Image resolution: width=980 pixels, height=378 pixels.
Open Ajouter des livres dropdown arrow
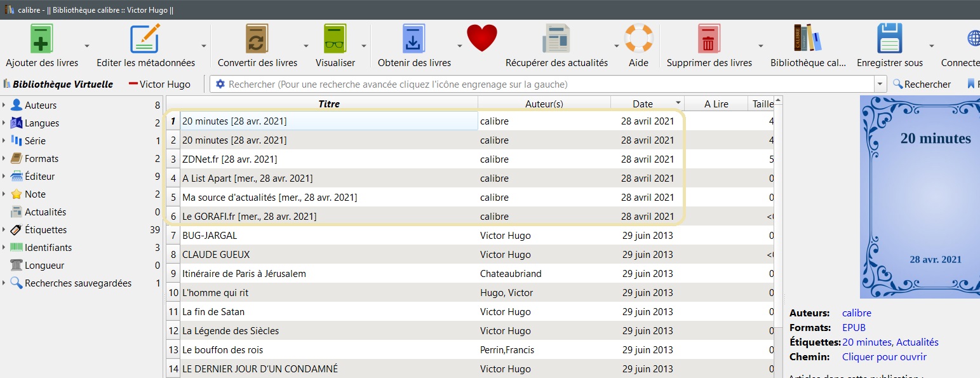pyautogui.click(x=87, y=46)
